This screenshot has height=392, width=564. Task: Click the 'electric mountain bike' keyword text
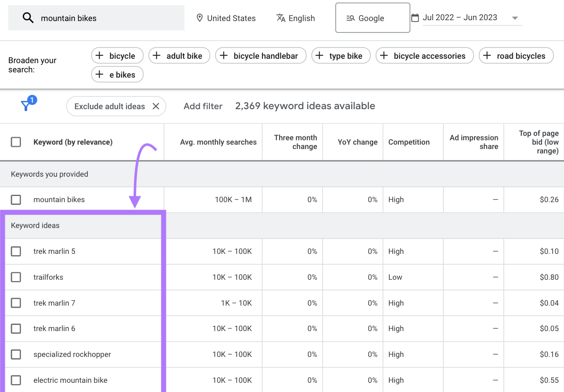coord(70,380)
